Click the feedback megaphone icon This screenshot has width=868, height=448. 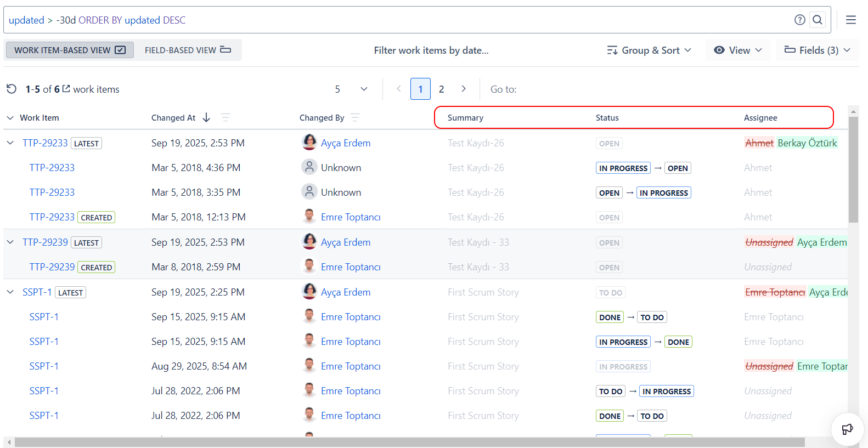[847, 429]
